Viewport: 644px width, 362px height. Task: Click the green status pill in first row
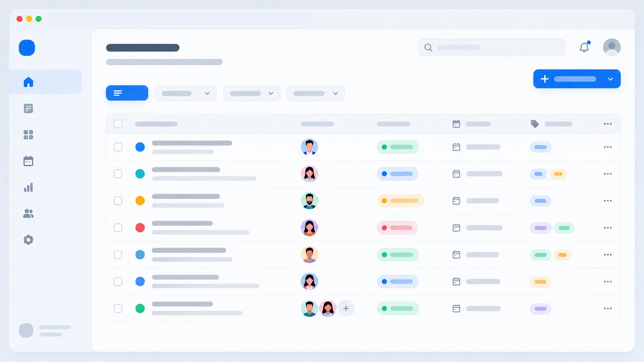point(397,147)
